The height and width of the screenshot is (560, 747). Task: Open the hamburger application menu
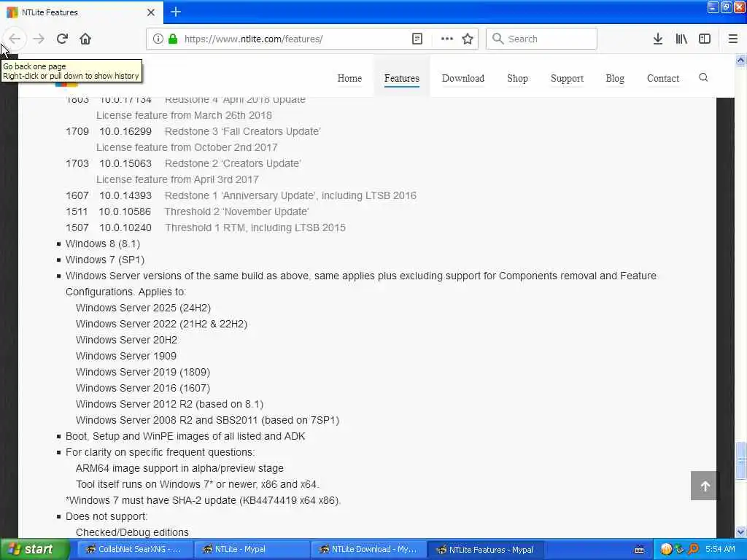[733, 39]
